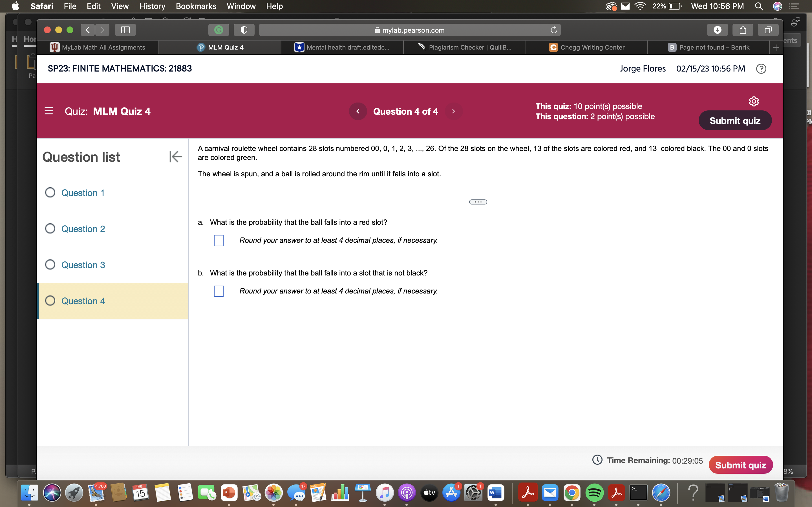
Task: Open the Share icon in Safari
Action: pos(743,30)
